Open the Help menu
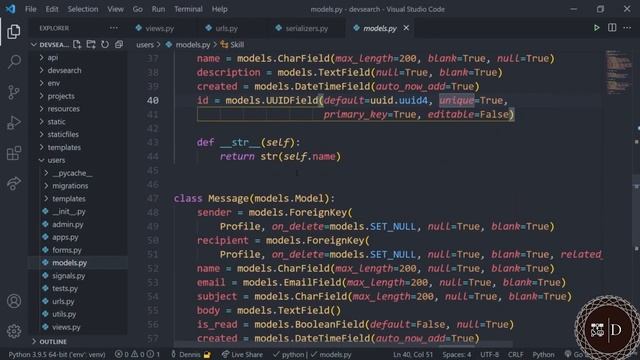This screenshot has width=640, height=360. tap(220, 9)
